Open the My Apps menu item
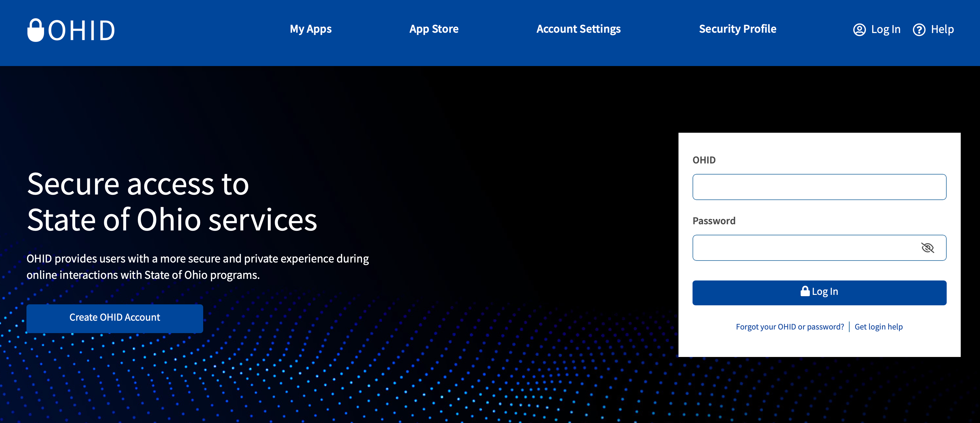The height and width of the screenshot is (423, 980). tap(310, 29)
